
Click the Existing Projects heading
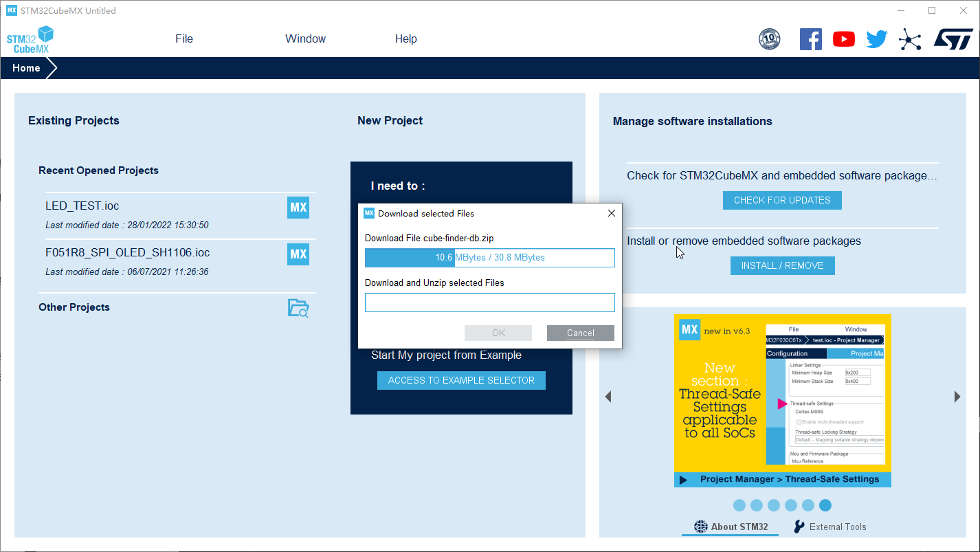click(x=74, y=120)
